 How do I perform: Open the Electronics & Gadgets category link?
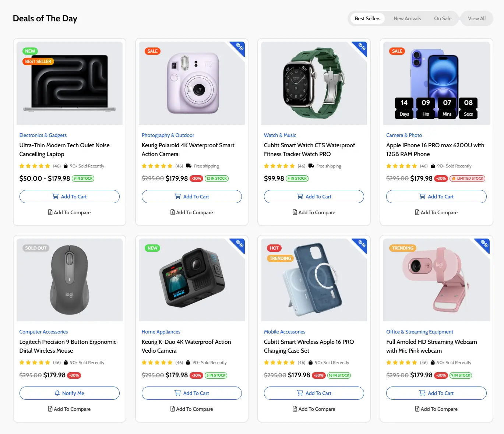pos(43,135)
